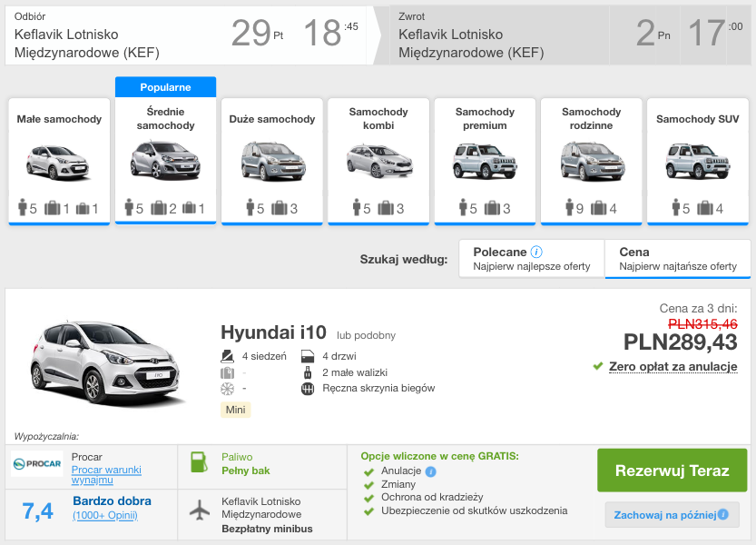Open the 1000+ Opinii reviews link
The width and height of the screenshot is (756, 545).
coord(105,516)
